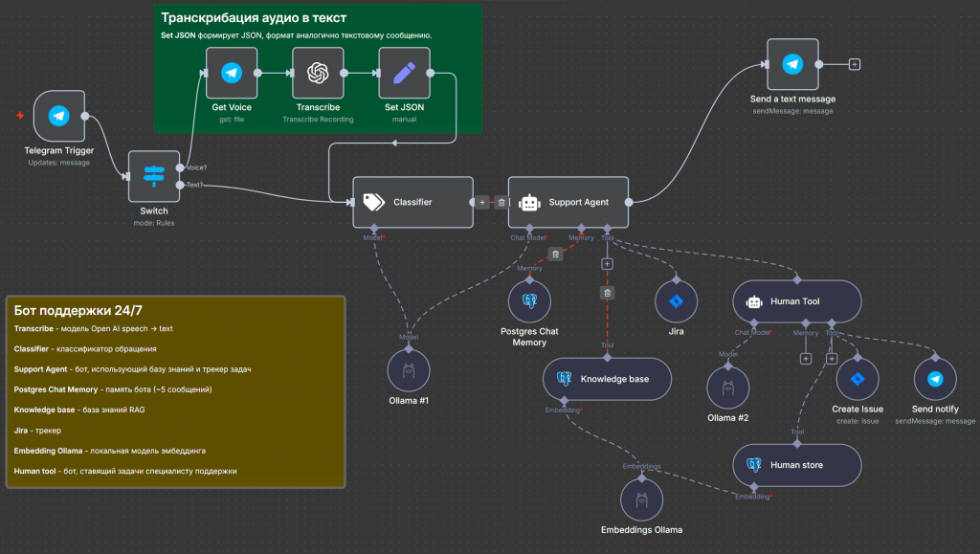The width and height of the screenshot is (980, 554).
Task: Open the Jira tool node
Action: click(x=677, y=301)
